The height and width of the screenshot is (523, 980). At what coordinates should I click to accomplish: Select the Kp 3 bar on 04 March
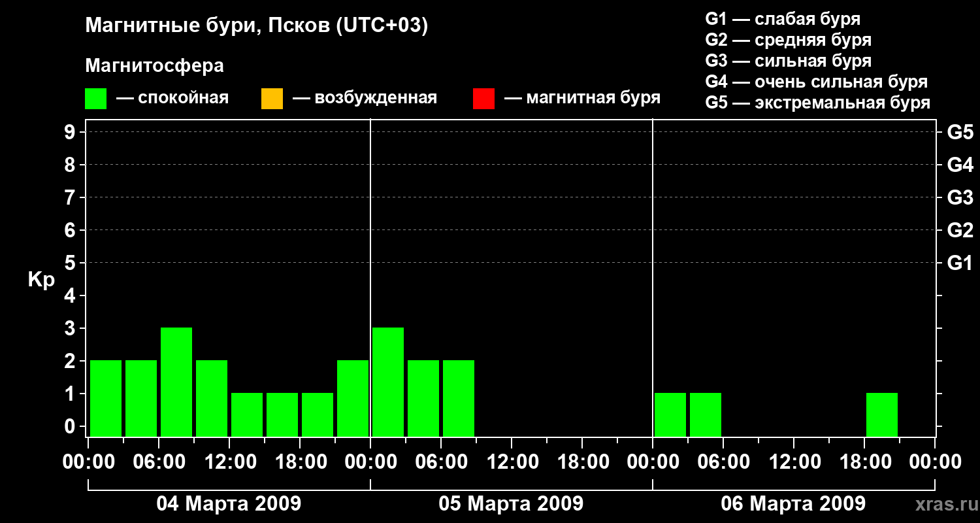(x=176, y=382)
